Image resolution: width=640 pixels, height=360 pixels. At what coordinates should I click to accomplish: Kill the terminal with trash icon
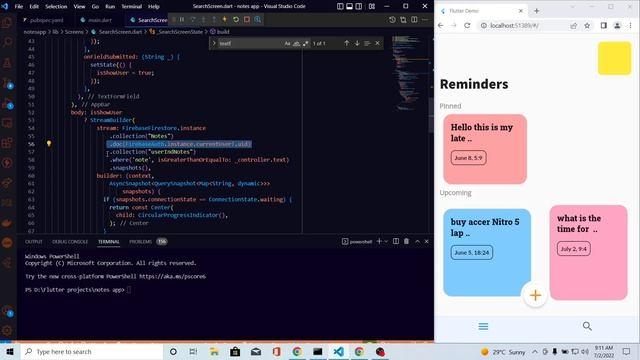click(x=407, y=241)
